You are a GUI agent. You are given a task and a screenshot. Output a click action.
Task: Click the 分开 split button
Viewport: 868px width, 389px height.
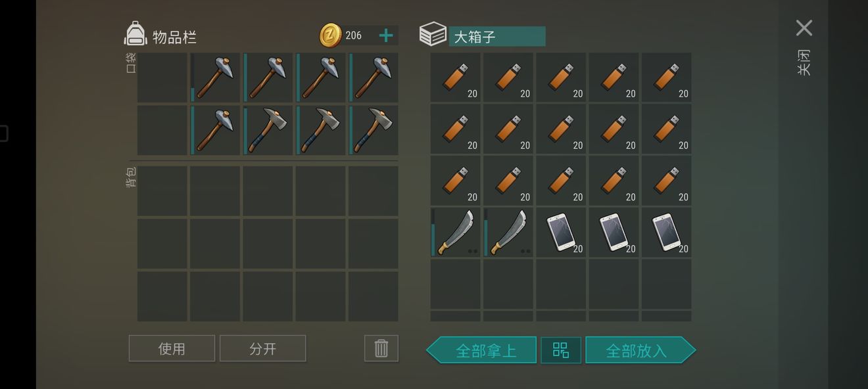coord(262,348)
